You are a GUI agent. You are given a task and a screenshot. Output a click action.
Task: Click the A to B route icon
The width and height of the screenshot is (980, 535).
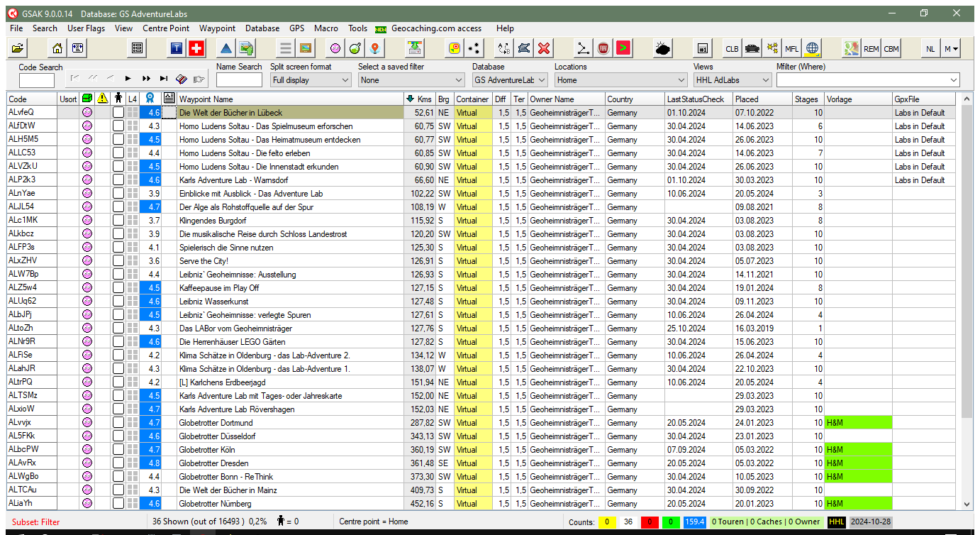point(504,48)
